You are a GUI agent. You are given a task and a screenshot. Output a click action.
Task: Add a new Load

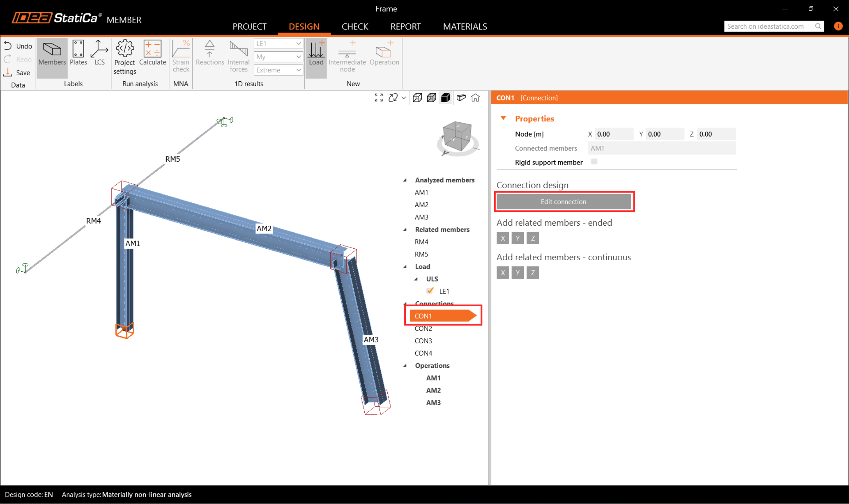[316, 54]
